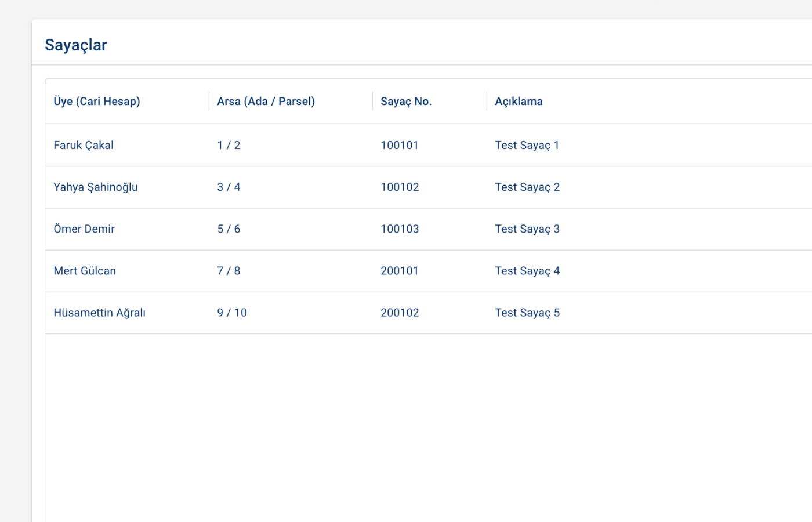Sort table by Sayaç No. header
This screenshot has height=522, width=812.
coord(406,101)
